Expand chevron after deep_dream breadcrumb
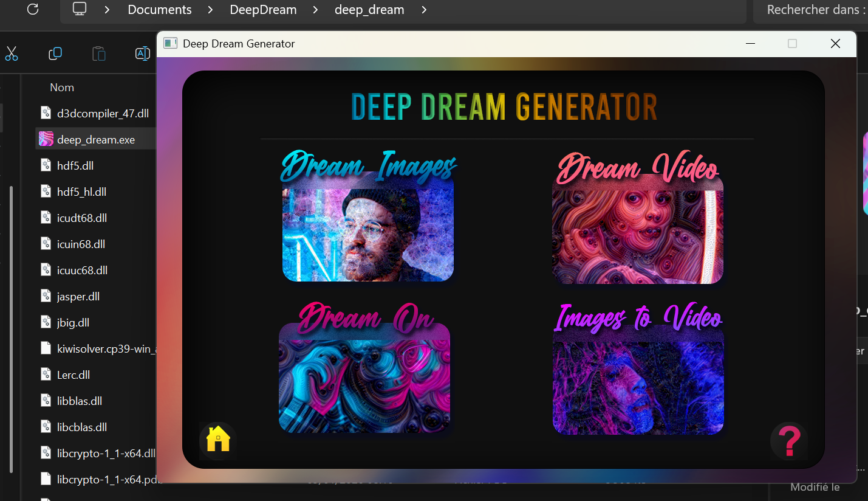Screen dimensions: 868x501 point(424,10)
